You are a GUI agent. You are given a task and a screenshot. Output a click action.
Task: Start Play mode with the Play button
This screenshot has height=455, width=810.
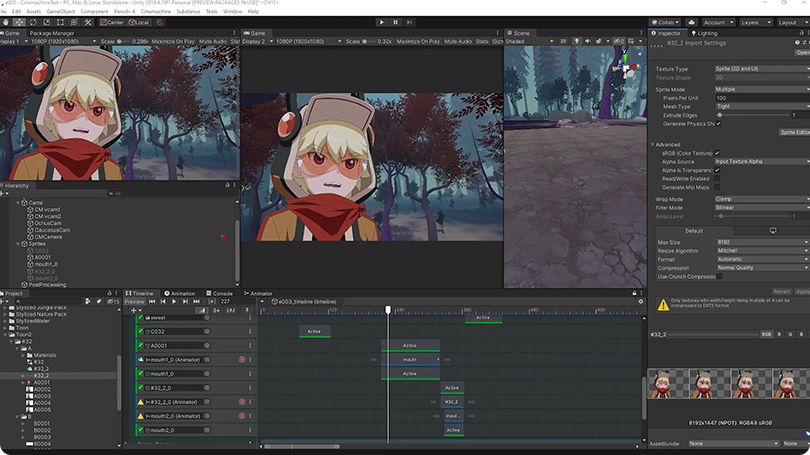(x=382, y=22)
